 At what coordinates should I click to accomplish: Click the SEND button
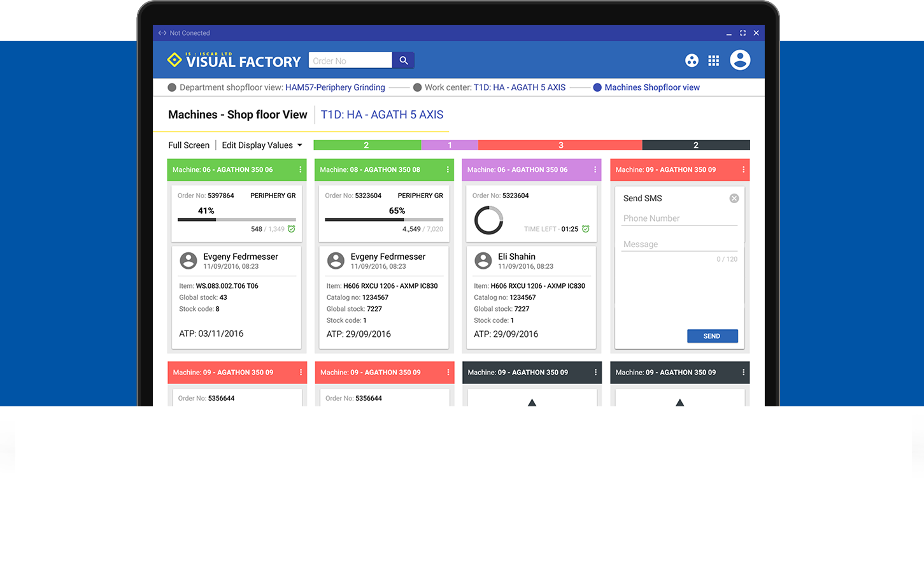tap(712, 336)
